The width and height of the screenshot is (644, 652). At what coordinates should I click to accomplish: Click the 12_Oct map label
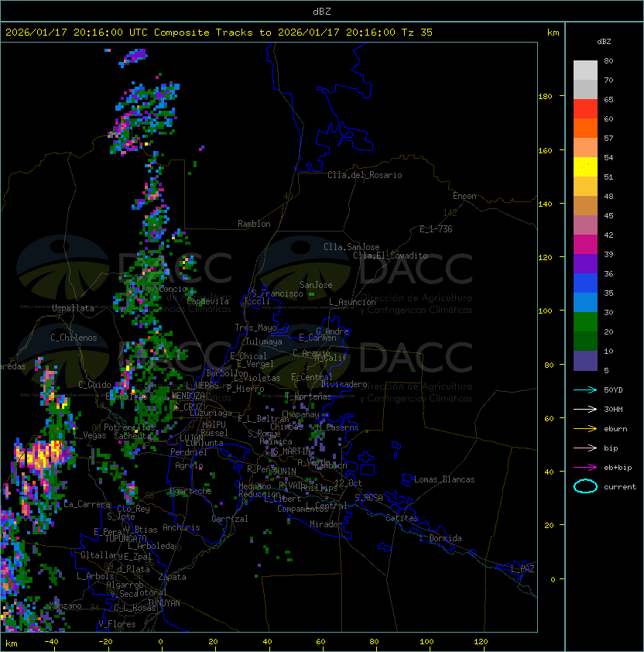tap(348, 483)
